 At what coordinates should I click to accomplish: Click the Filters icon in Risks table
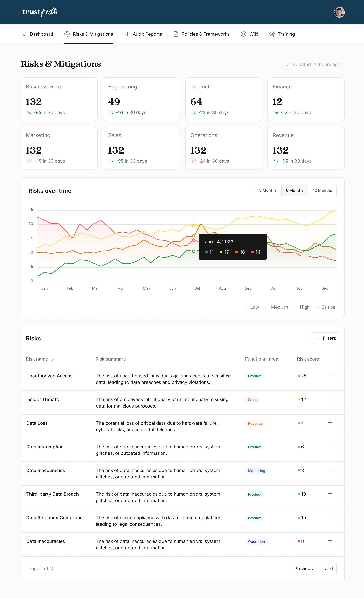pos(318,338)
